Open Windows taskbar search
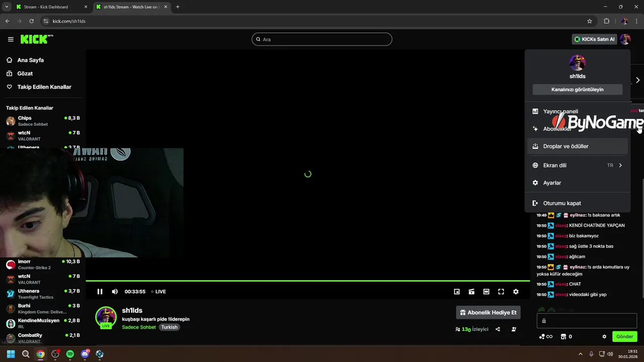This screenshot has width=644, height=362. tap(26, 354)
